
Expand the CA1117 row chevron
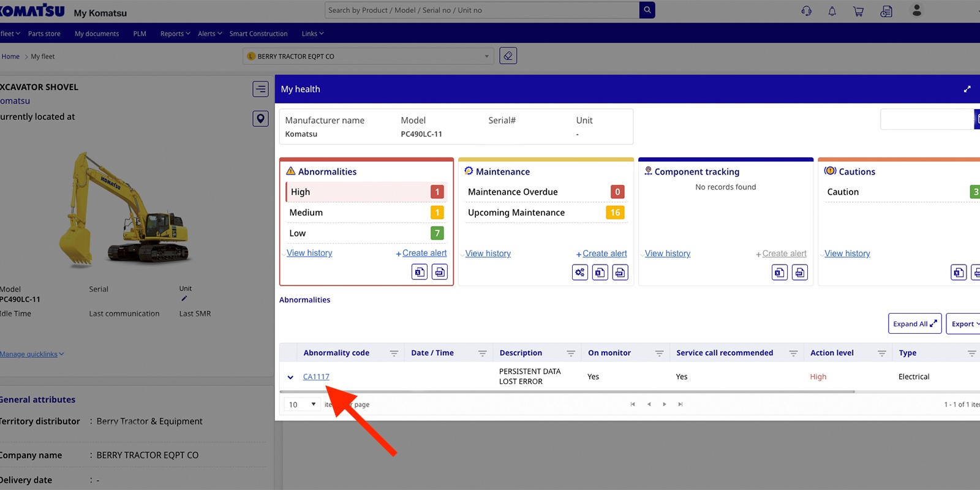290,377
